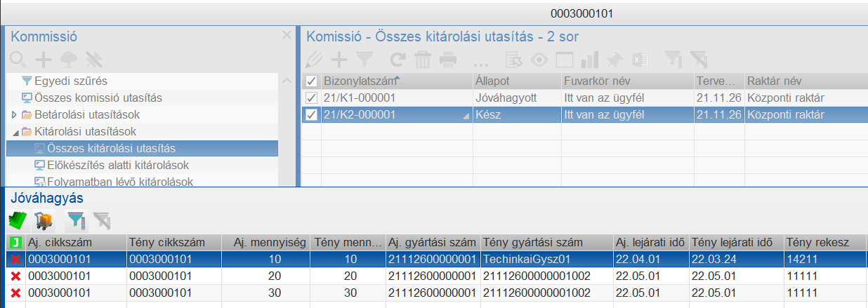The width and height of the screenshot is (868, 308).
Task: Click the TechinkaiGysz01 cell
Action: [546, 259]
